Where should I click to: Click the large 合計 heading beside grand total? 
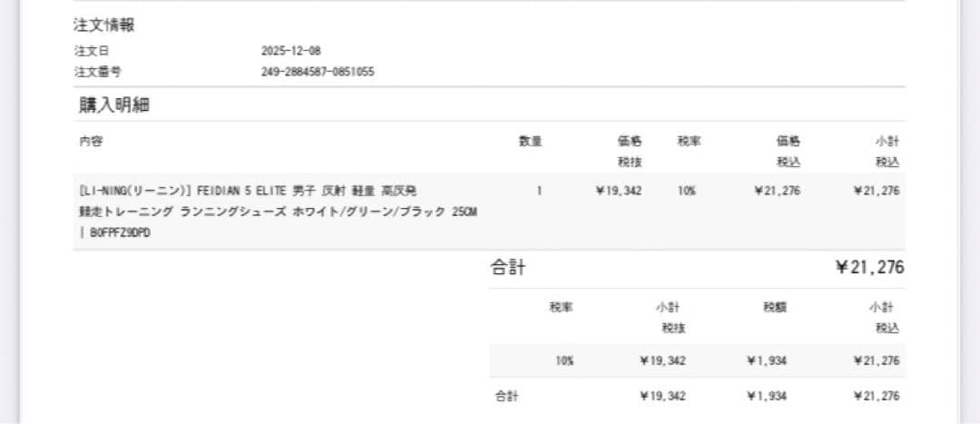(x=508, y=268)
